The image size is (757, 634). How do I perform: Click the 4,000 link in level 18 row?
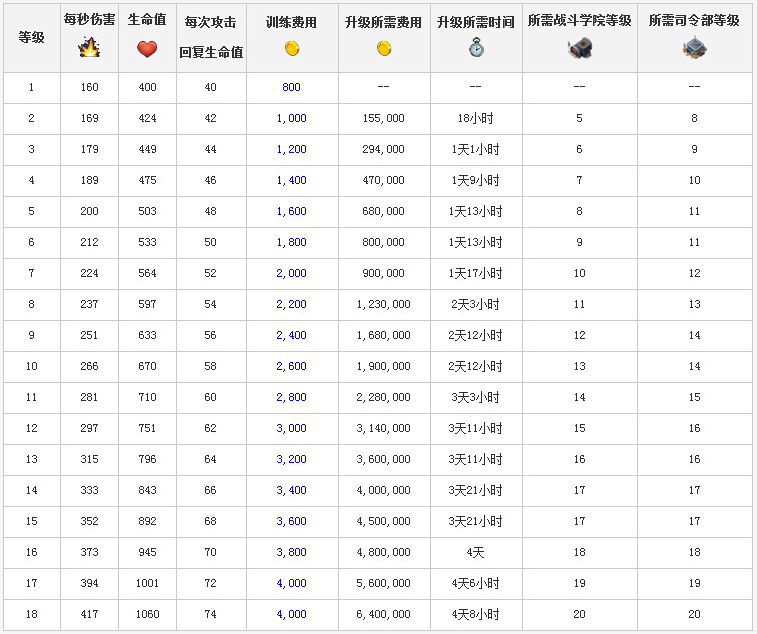pos(291,615)
